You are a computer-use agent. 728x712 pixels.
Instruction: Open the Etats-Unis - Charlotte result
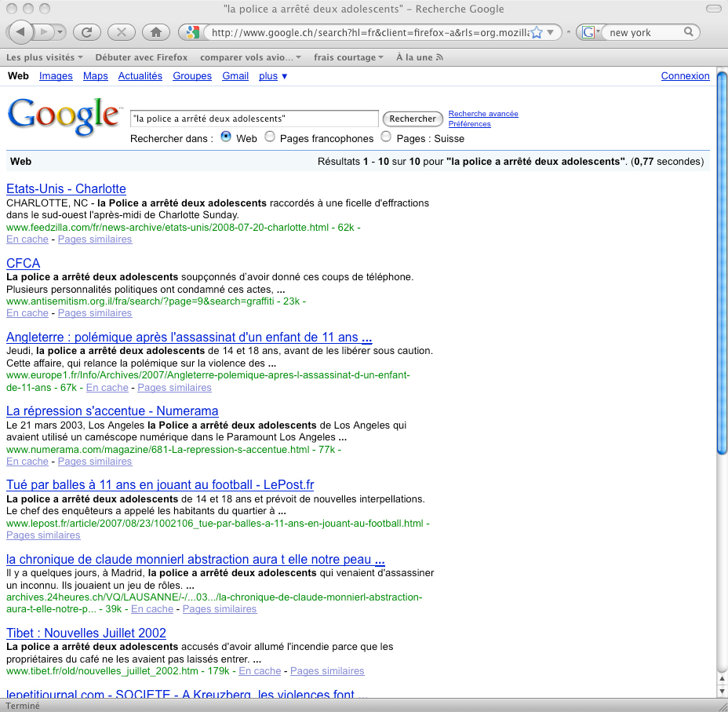(66, 188)
